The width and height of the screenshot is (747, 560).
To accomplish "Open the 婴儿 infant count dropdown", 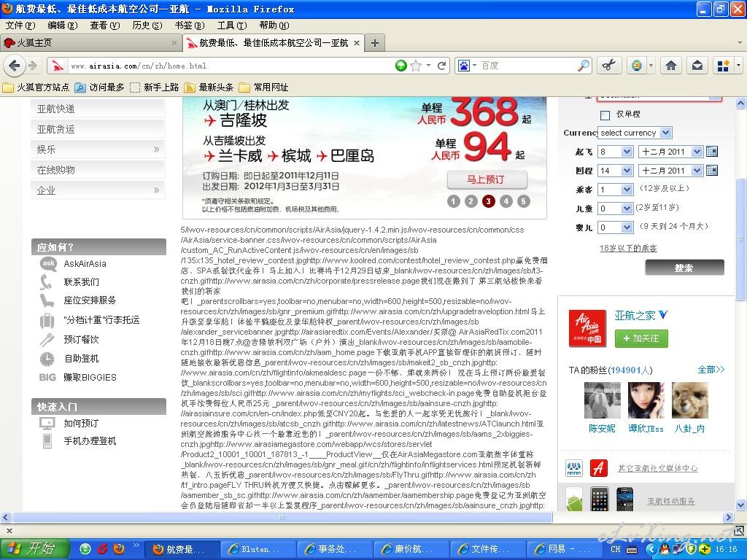I will 616,227.
